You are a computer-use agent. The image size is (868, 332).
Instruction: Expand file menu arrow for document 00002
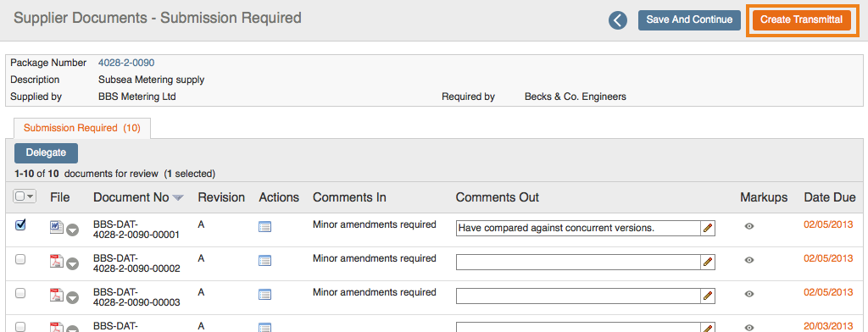tap(73, 264)
